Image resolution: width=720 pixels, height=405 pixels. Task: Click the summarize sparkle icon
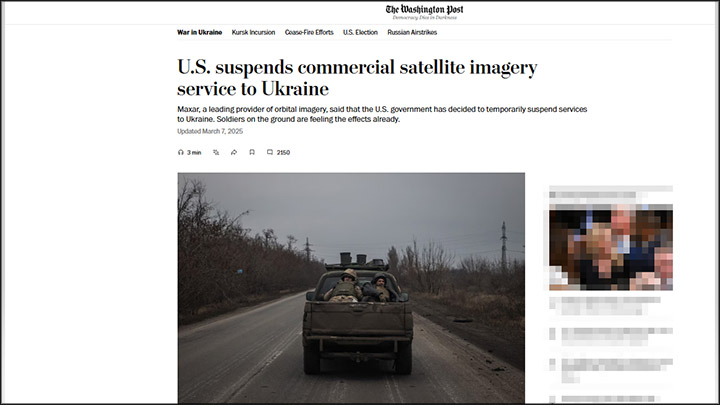tap(216, 152)
